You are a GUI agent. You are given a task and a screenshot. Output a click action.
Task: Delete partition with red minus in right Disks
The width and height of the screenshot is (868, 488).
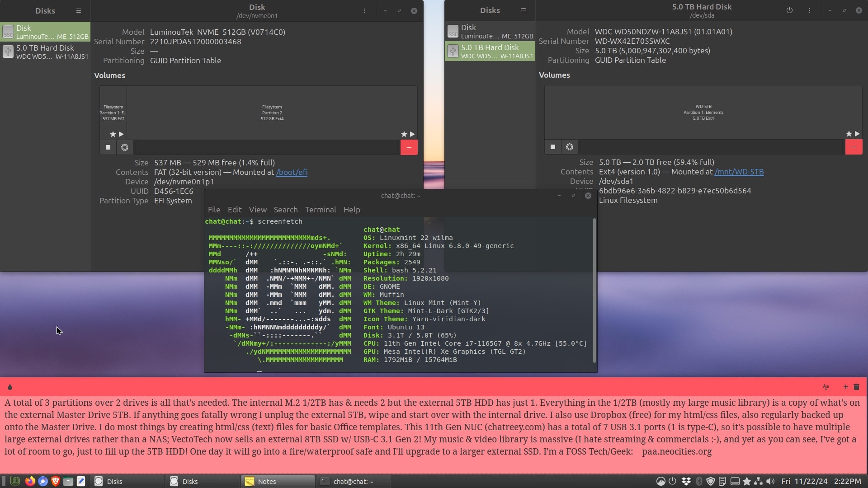[854, 147]
